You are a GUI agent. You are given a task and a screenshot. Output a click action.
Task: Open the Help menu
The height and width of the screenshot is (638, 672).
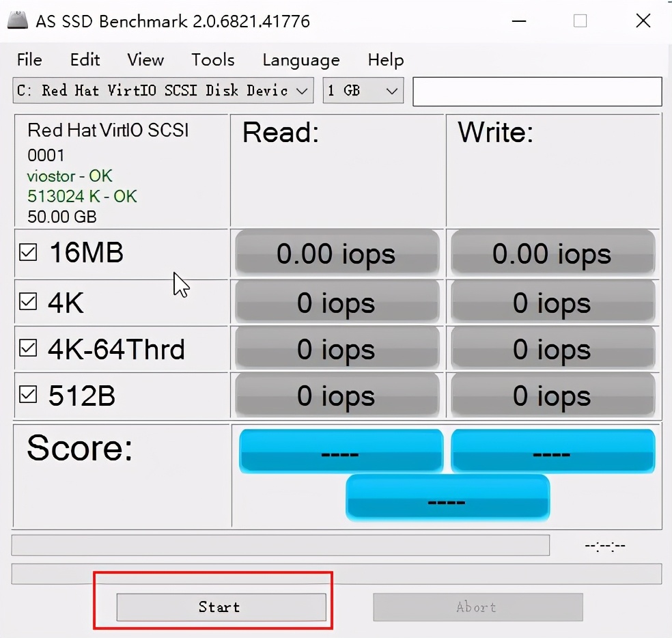tap(386, 59)
